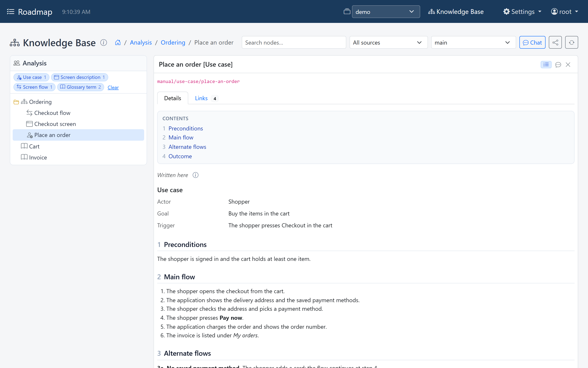Expand the Settings menu

(x=522, y=11)
